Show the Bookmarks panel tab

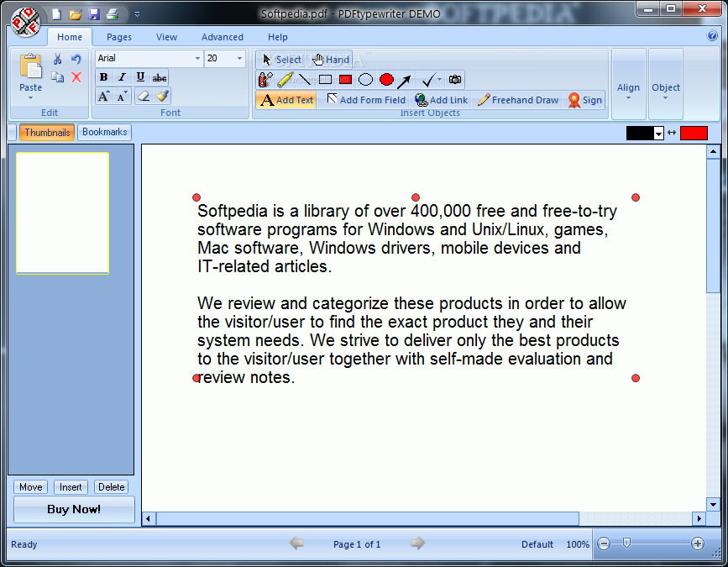104,133
